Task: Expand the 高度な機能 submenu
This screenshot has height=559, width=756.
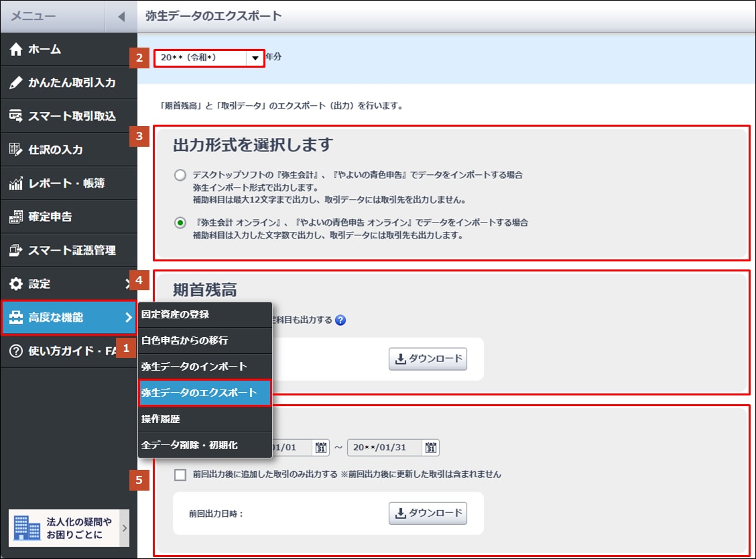Action: click(68, 318)
